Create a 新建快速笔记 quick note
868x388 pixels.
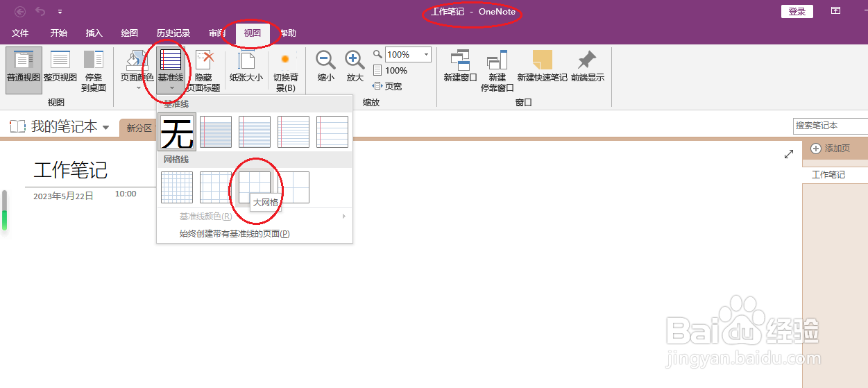pos(542,67)
